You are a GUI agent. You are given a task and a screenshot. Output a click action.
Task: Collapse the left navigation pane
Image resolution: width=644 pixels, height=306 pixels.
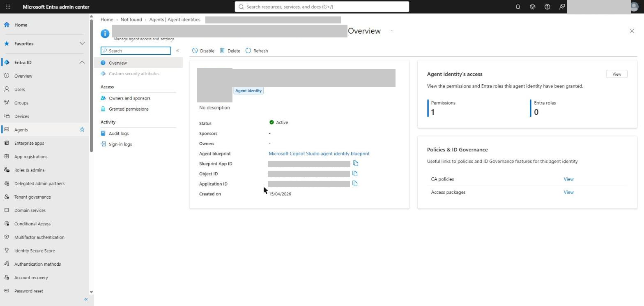(86, 299)
